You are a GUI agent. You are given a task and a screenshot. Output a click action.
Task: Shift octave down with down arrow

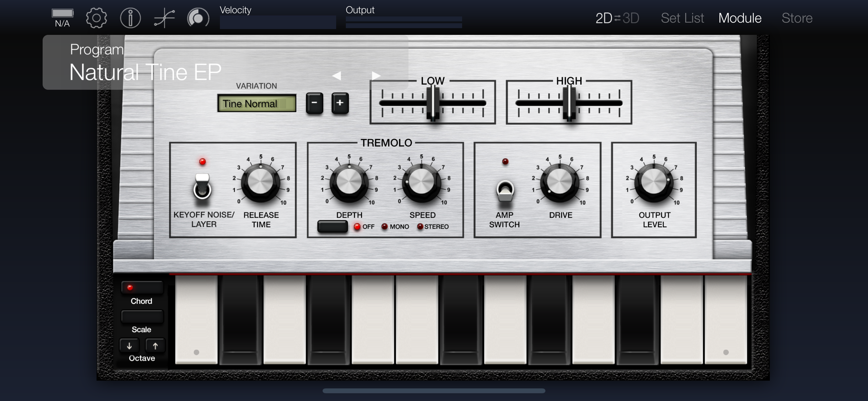coord(129,345)
